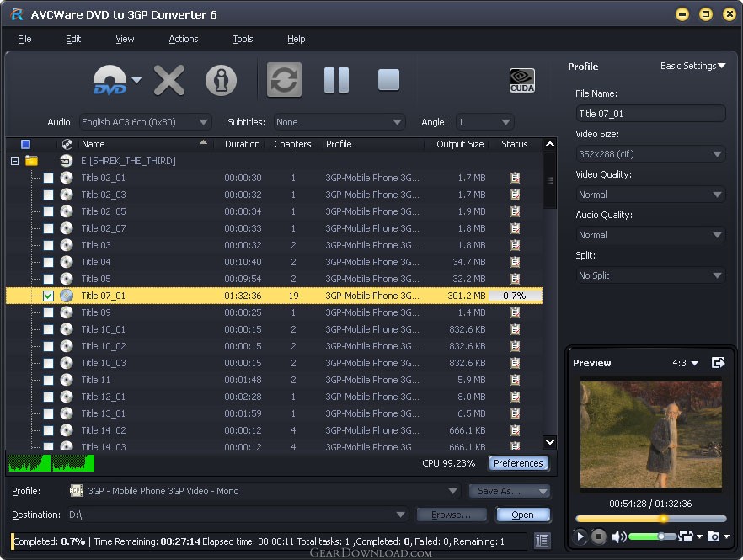This screenshot has width=743, height=560.
Task: Click status icon for Title 09
Action: tap(515, 312)
